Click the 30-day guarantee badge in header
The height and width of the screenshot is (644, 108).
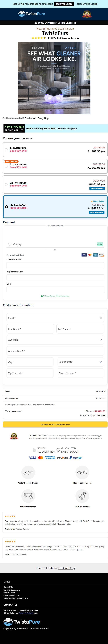[x=87, y=14]
